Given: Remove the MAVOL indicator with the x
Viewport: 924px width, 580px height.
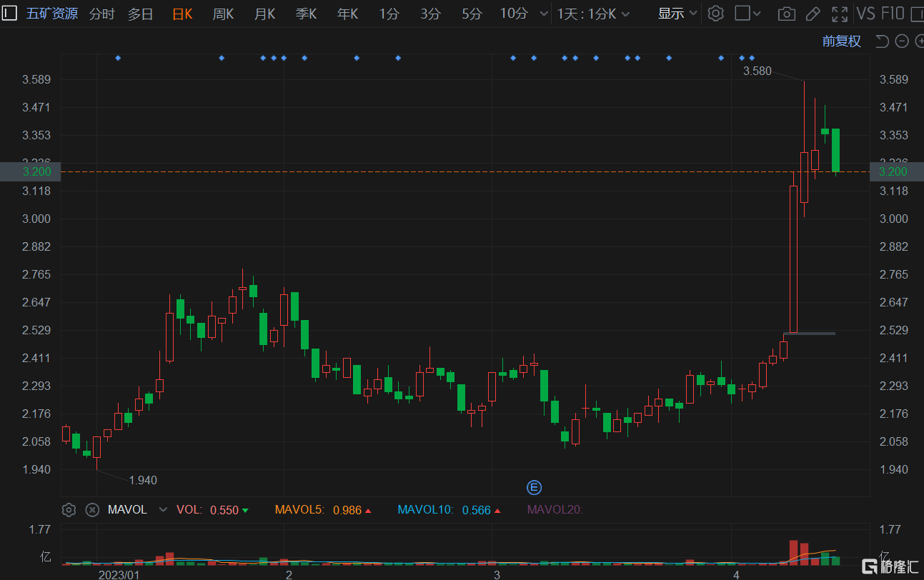Looking at the screenshot, I should (x=92, y=509).
